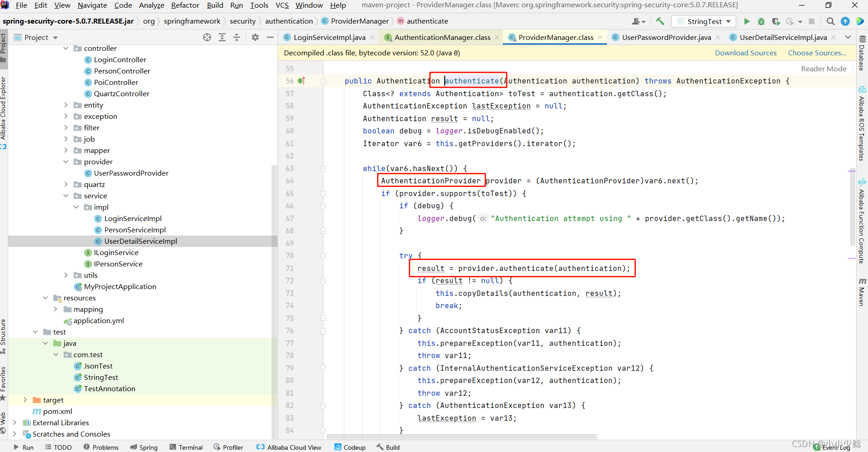868x452 pixels.
Task: Click the editor horizontal scrollbar
Action: pos(461,437)
